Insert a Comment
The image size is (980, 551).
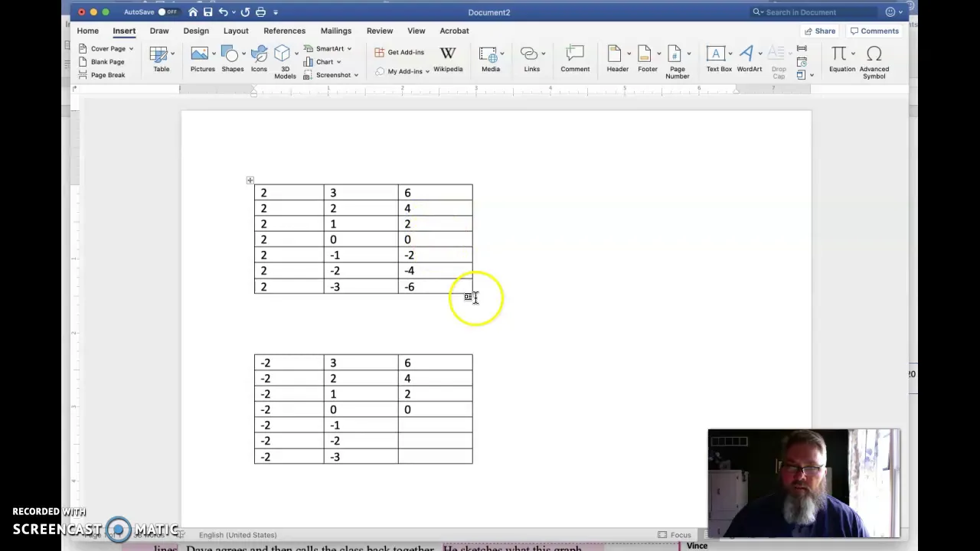[x=575, y=60]
